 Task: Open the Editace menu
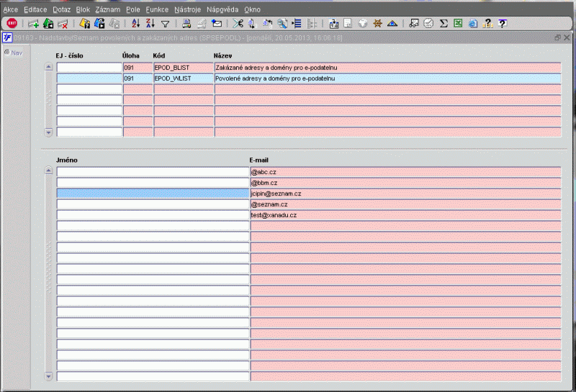coord(35,9)
